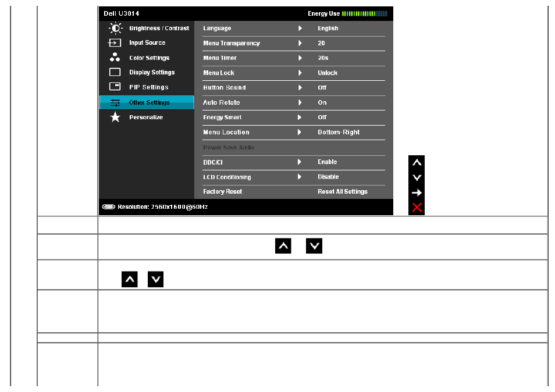
Task: Click the English language value
Action: tap(328, 28)
